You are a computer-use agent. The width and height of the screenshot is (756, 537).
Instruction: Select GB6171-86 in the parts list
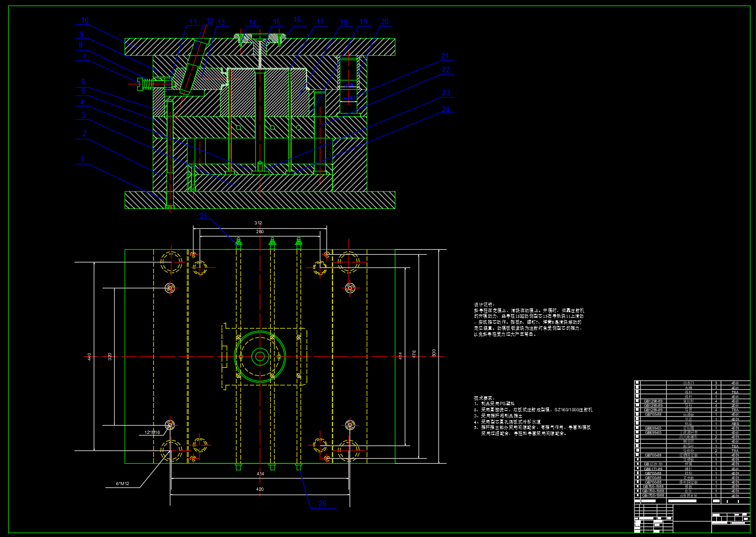pos(653,469)
